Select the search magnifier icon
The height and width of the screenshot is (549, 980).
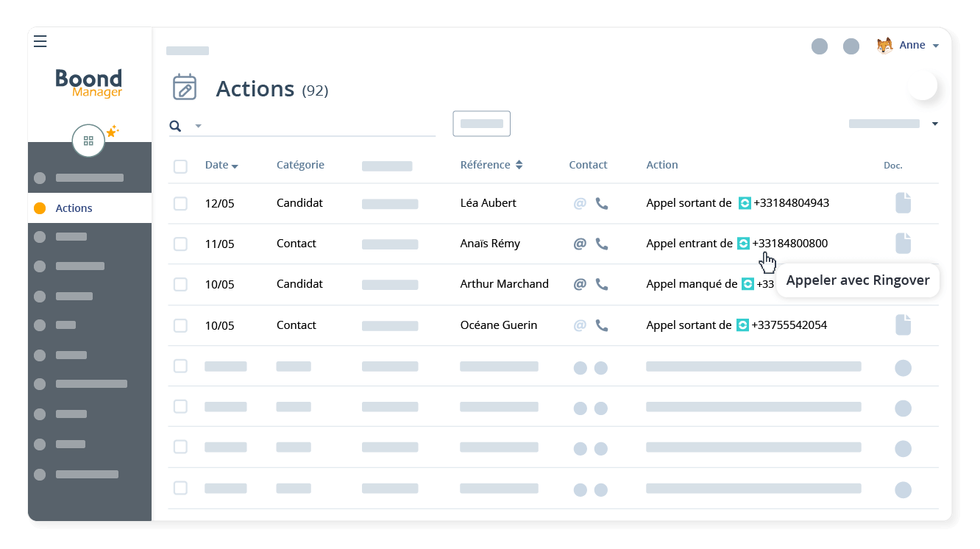coord(175,125)
